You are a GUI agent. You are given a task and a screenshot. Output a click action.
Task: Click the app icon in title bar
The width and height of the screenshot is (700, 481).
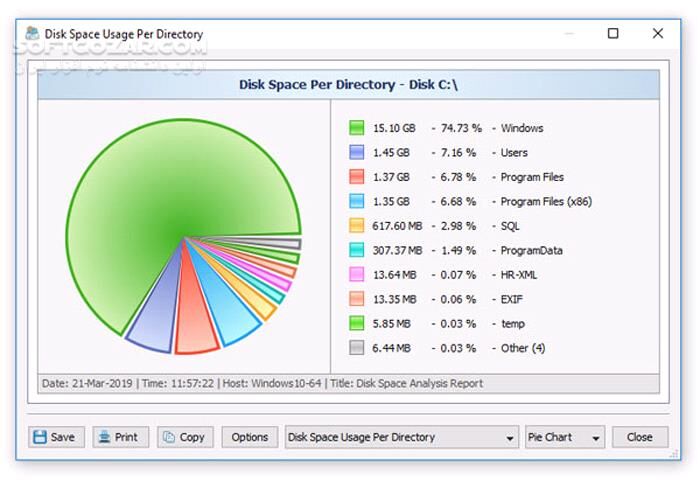(x=32, y=34)
